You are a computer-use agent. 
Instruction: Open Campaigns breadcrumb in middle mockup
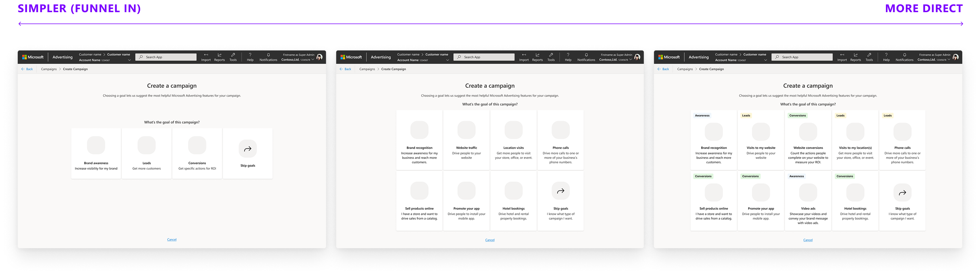coord(367,69)
